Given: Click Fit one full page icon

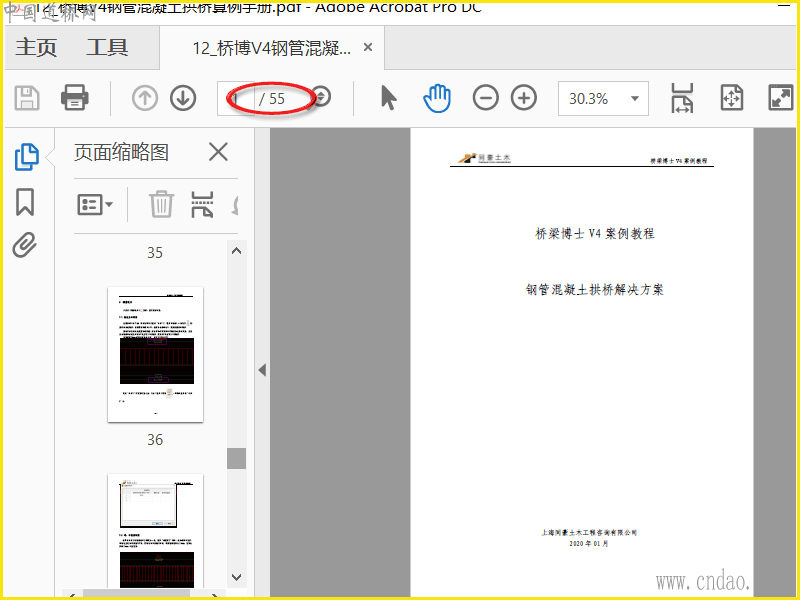Looking at the screenshot, I should 732,98.
